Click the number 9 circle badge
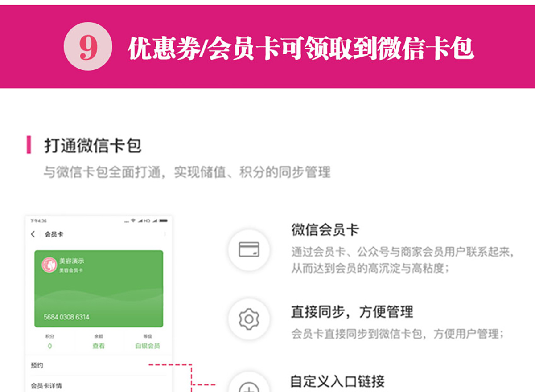The width and height of the screenshot is (535, 392). 87,46
